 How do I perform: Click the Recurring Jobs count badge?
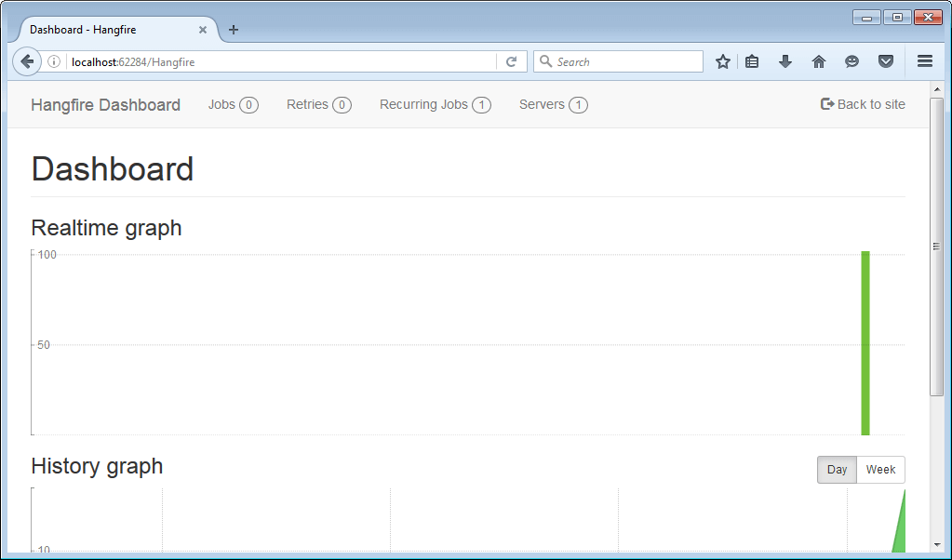tap(481, 105)
